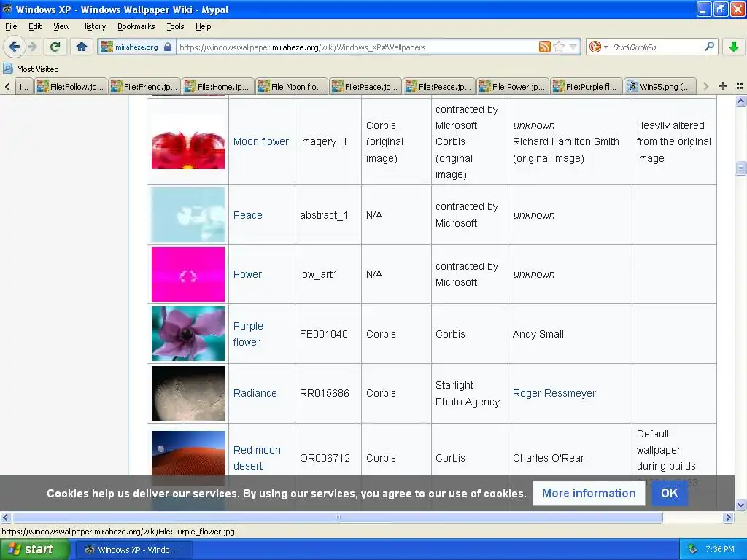Open the Edit menu
This screenshot has height=560, width=747.
35,26
